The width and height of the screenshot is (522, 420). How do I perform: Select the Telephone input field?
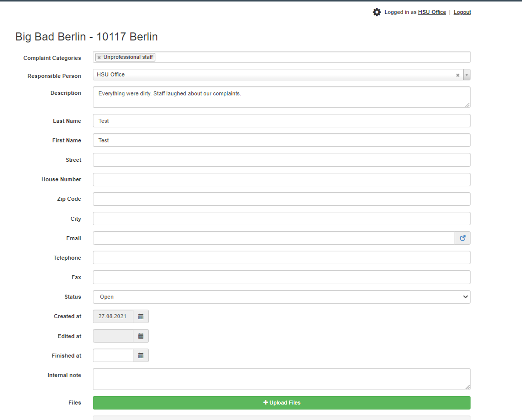click(281, 258)
